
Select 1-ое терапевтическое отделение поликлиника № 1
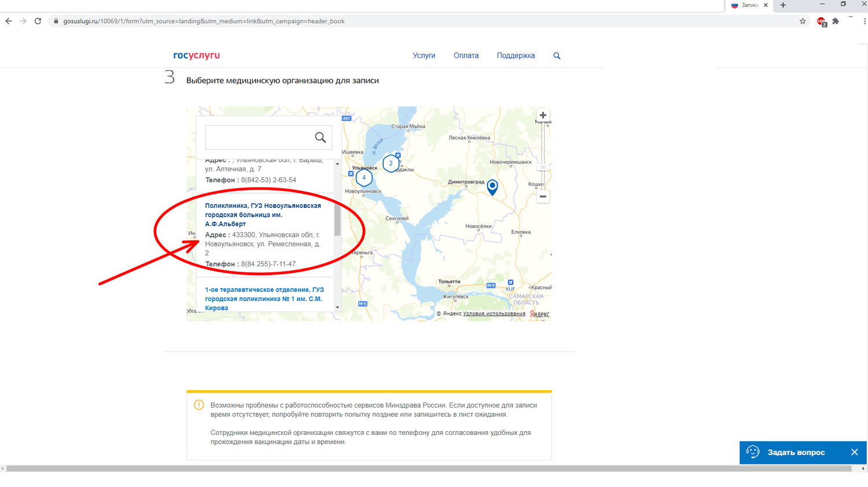point(264,299)
